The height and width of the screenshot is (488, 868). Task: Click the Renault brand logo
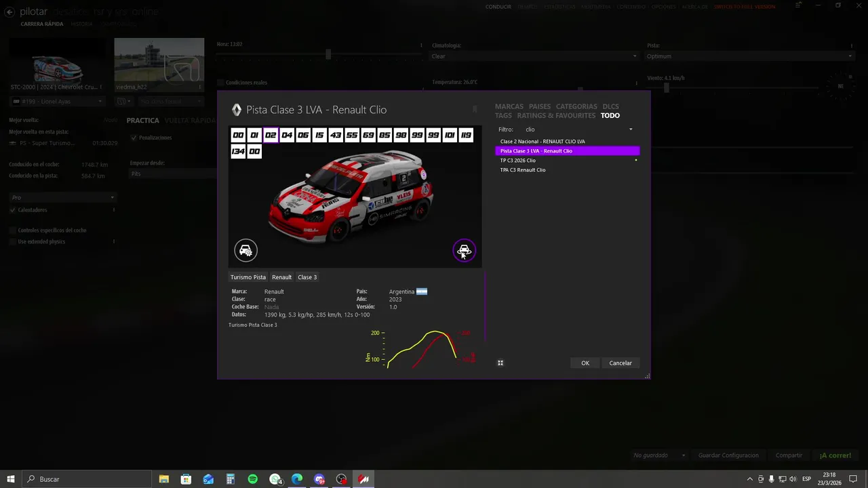pos(237,110)
